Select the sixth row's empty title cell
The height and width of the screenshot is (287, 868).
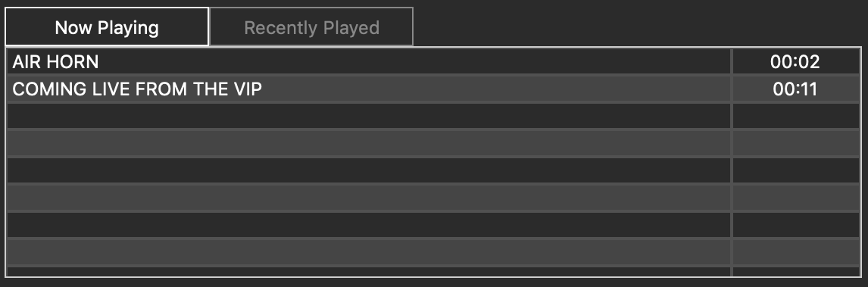point(369,197)
